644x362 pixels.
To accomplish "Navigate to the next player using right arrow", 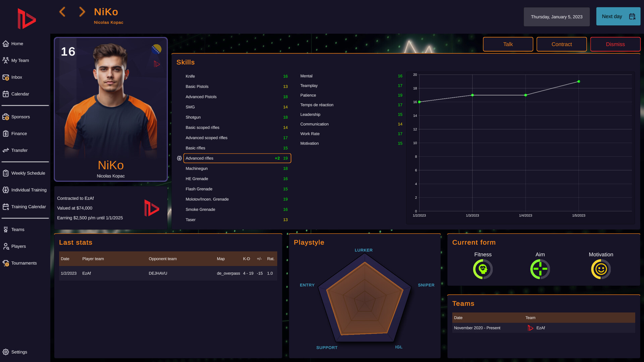I will click(x=82, y=12).
